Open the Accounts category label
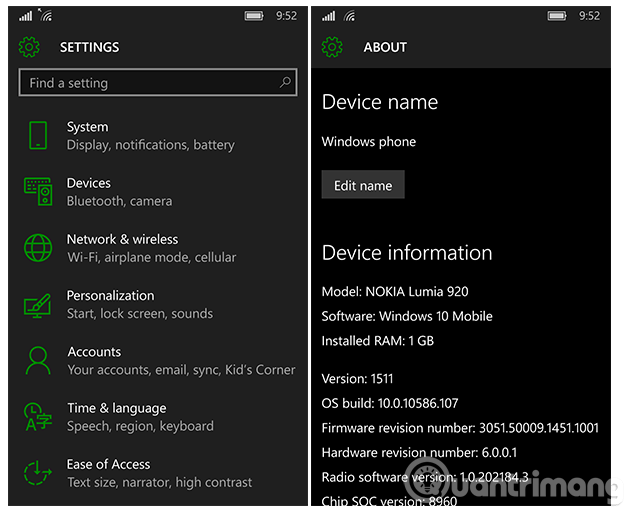 [x=94, y=352]
